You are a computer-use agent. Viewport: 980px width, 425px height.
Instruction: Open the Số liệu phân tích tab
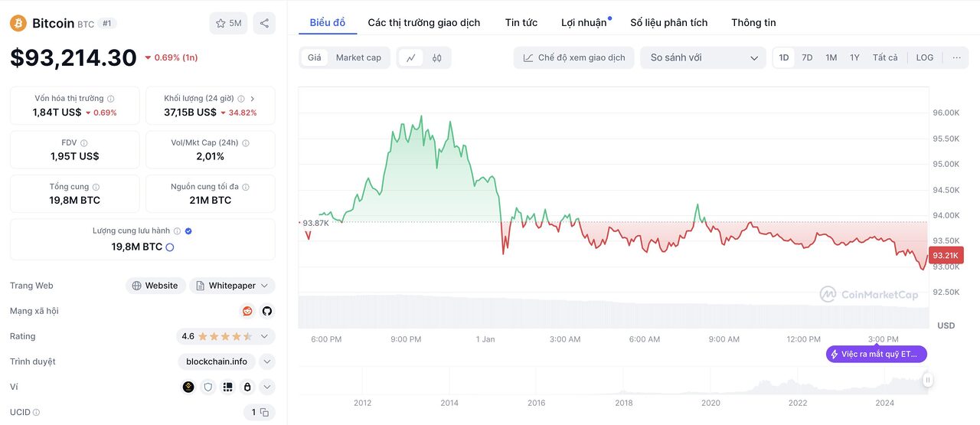(x=669, y=22)
